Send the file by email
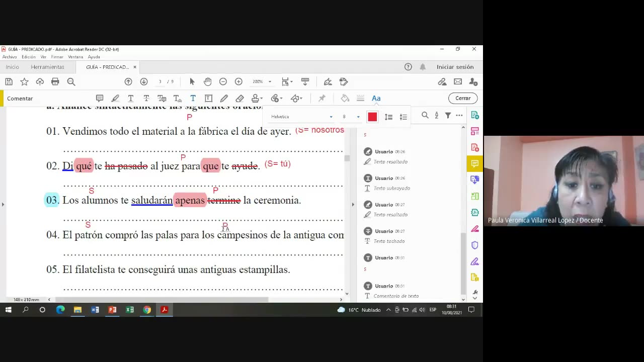Viewport: 644px width, 362px height. tap(458, 81)
